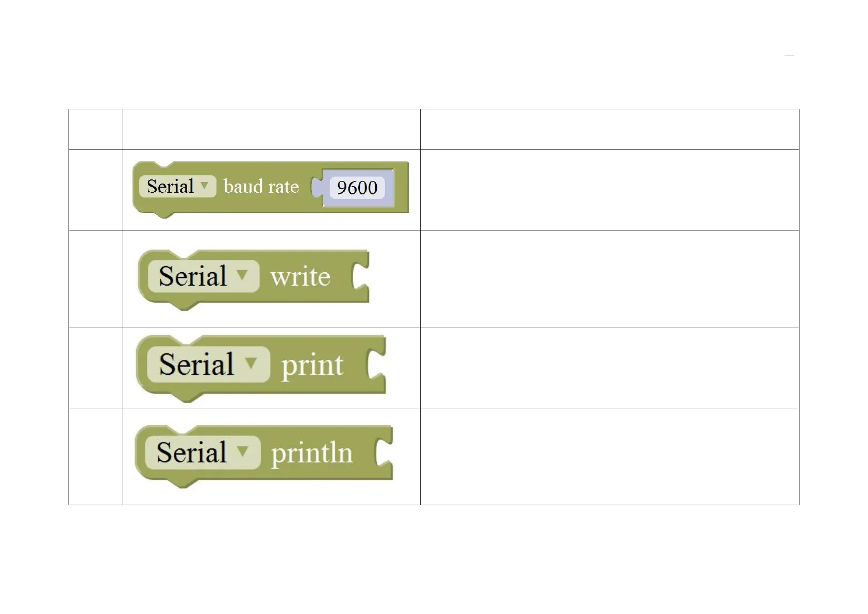Click the input socket of the println block
This screenshot has width=868, height=614.
[384, 453]
